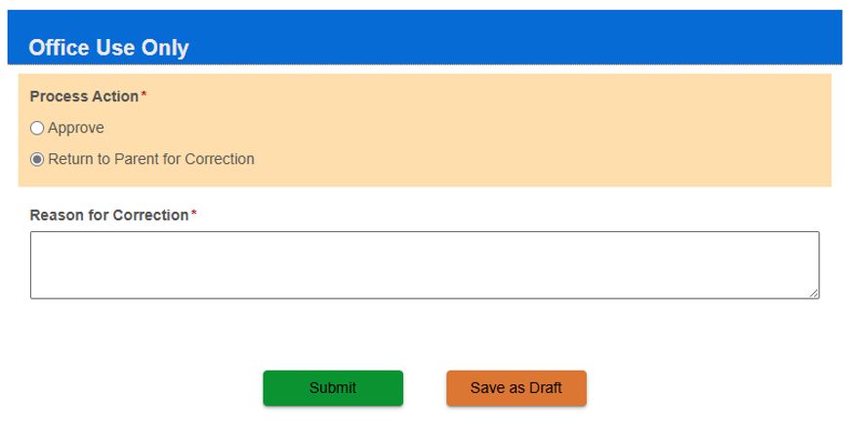Click the filled radio dot for Return to Parent
Viewport: 868px width, 437px height.
click(x=37, y=160)
